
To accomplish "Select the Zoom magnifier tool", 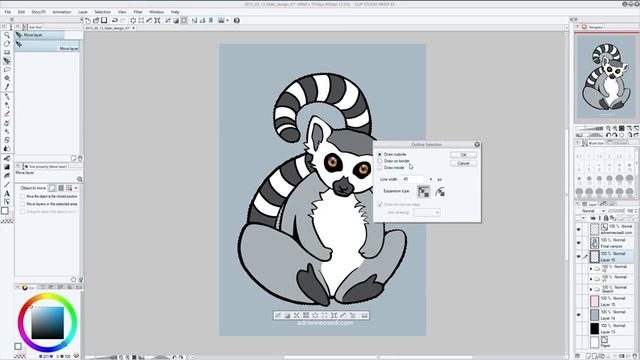I will coord(7,36).
